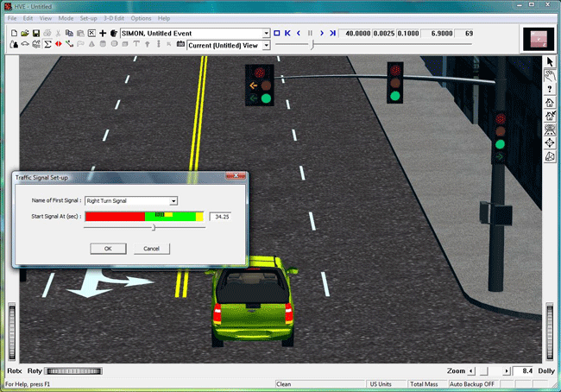Click the 34.25 start signal time field
Image resolution: width=561 pixels, height=392 pixels.
[224, 216]
